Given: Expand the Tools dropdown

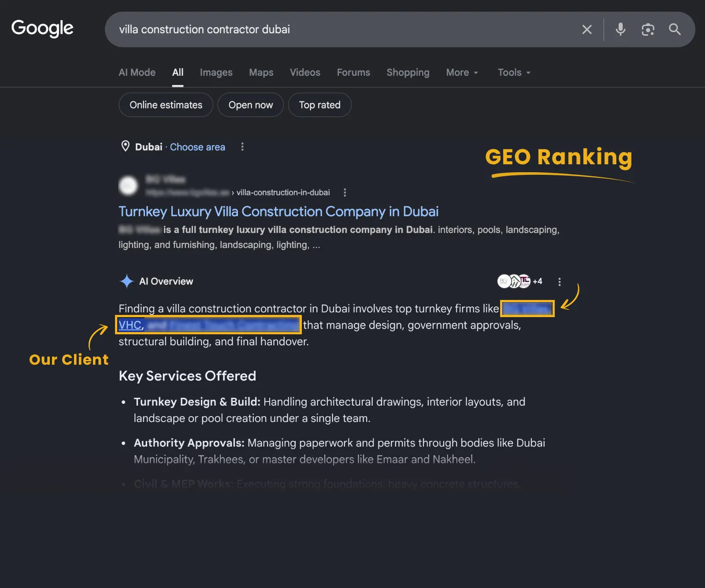Looking at the screenshot, I should click(514, 72).
